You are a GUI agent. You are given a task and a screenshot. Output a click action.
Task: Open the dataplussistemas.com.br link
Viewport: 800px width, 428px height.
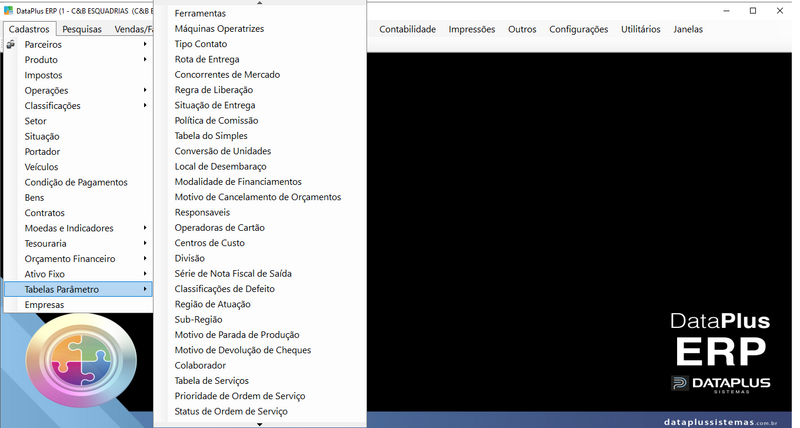coord(720,422)
